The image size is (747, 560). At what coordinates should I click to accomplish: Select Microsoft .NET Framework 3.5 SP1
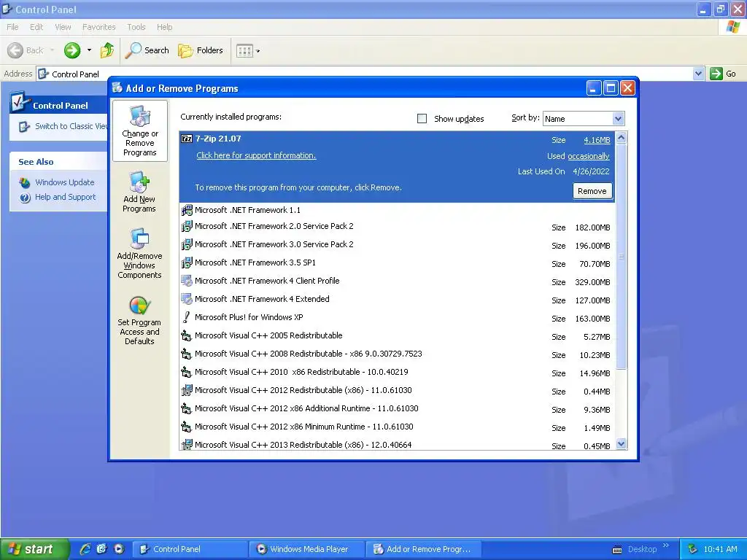(x=398, y=262)
